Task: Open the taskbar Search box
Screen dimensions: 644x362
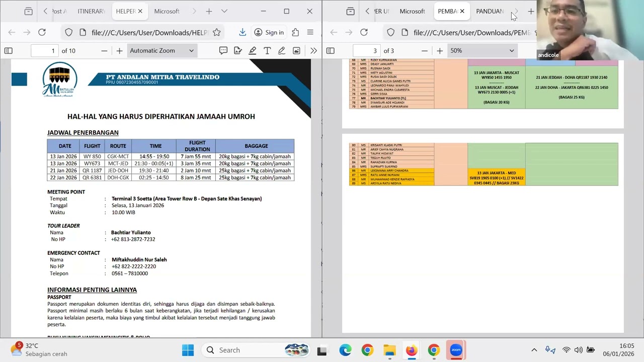Action: tap(255, 350)
